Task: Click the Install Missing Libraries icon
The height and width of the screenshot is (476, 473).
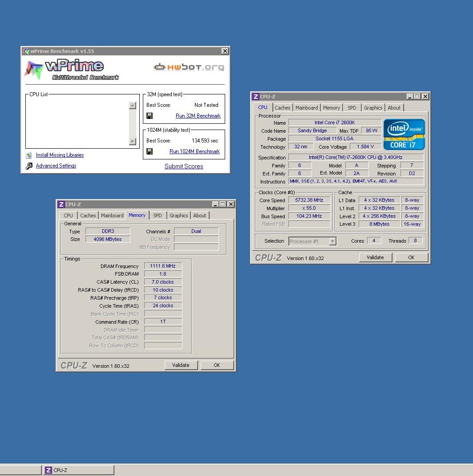Action: [29, 155]
